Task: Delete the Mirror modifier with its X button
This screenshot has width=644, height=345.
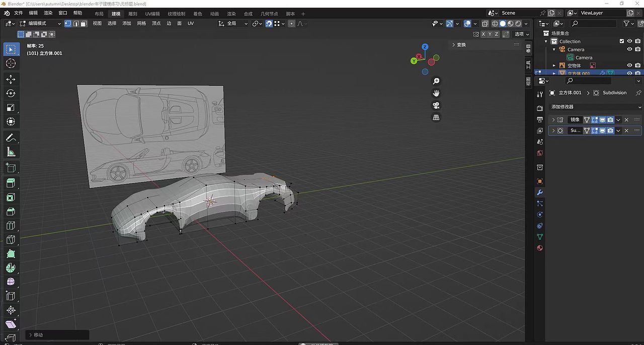Action: point(626,119)
